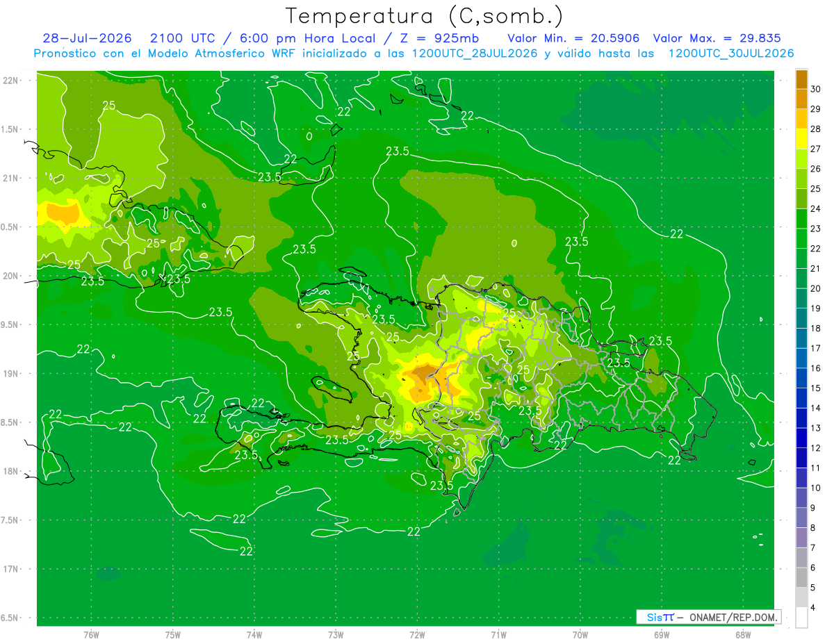Click legend value "18" on color scale
Screen dimensions: 834x644
point(816,329)
